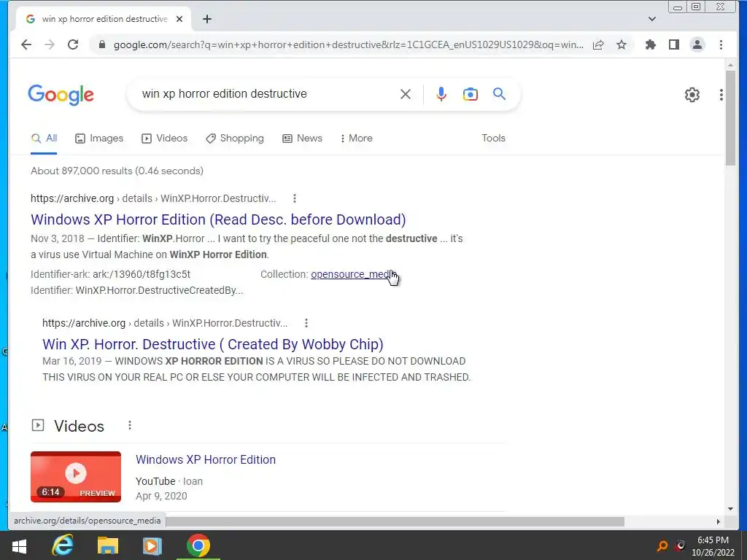
Task: Open Chrome extensions puzzle icon
Action: click(650, 44)
